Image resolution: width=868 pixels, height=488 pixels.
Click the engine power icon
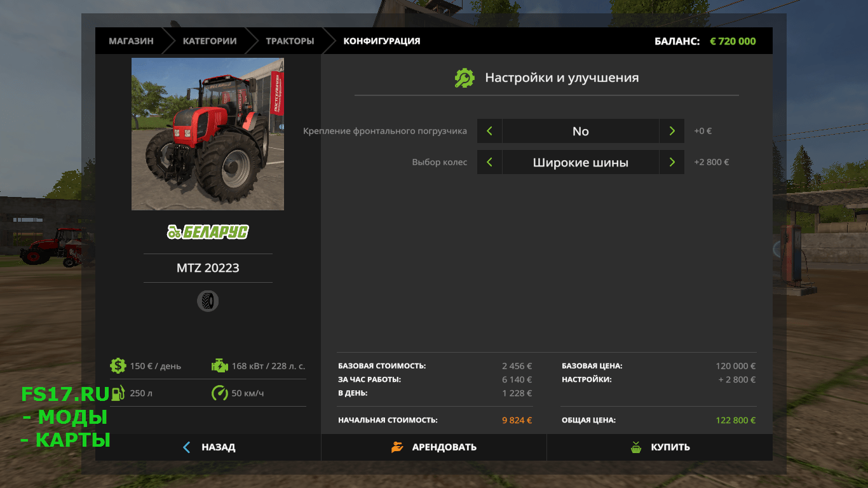tap(219, 365)
